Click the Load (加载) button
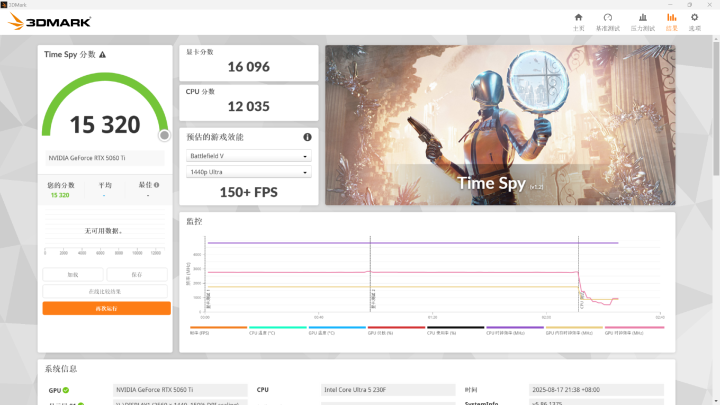This screenshot has width=720, height=405. [73, 274]
